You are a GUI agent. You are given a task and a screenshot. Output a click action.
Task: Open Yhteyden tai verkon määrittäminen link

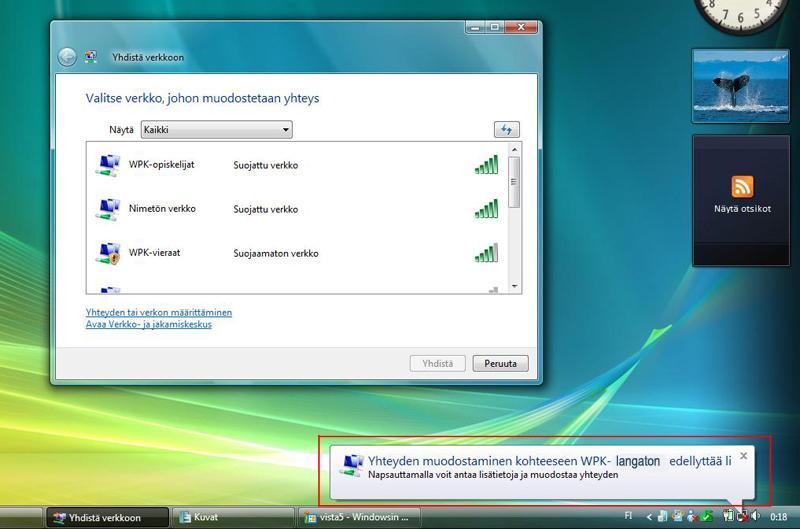tap(159, 312)
